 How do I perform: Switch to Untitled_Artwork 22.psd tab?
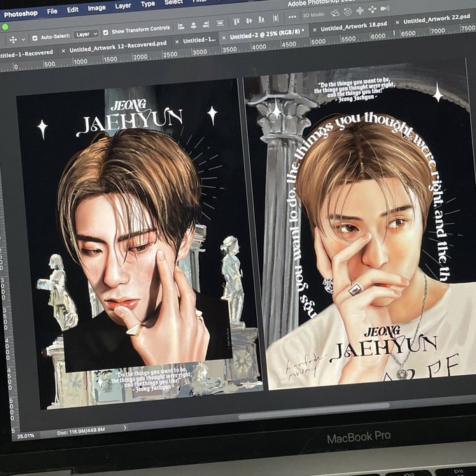pos(437,19)
